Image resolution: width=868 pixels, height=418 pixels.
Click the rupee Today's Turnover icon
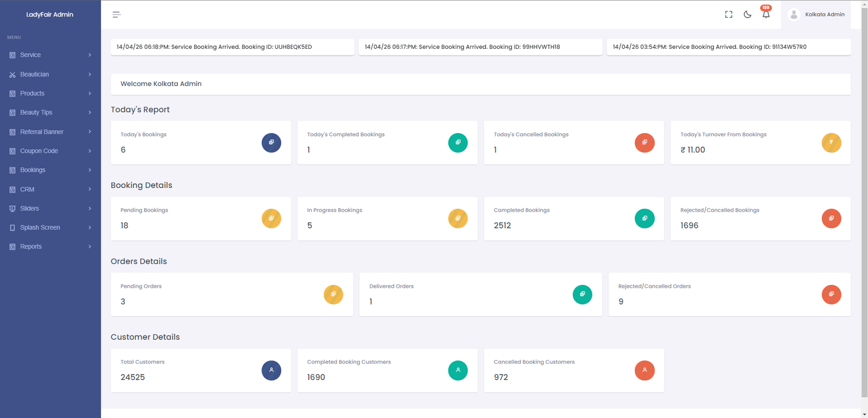(x=831, y=143)
